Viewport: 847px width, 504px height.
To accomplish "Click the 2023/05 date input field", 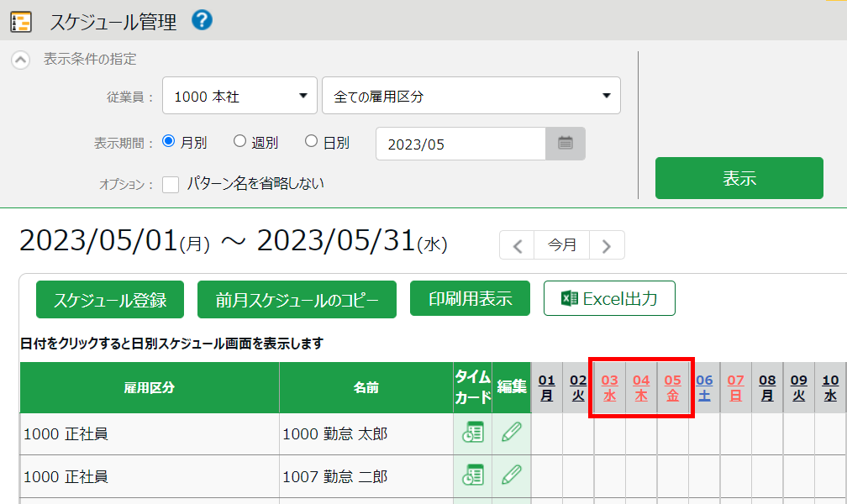I will coord(460,144).
